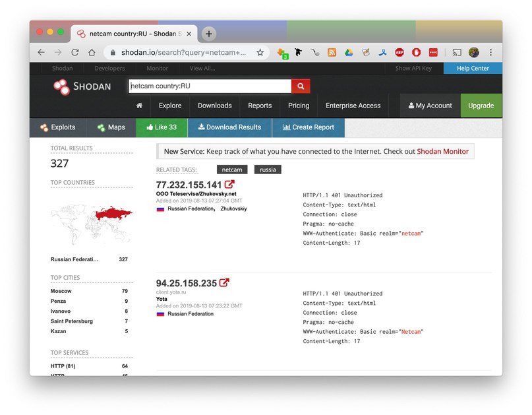Click the browser back arrow
532x415 pixels.
tap(41, 52)
